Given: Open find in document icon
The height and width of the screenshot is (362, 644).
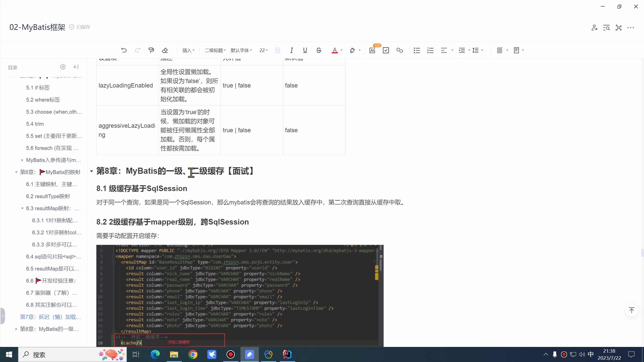Looking at the screenshot, I should [x=607, y=28].
